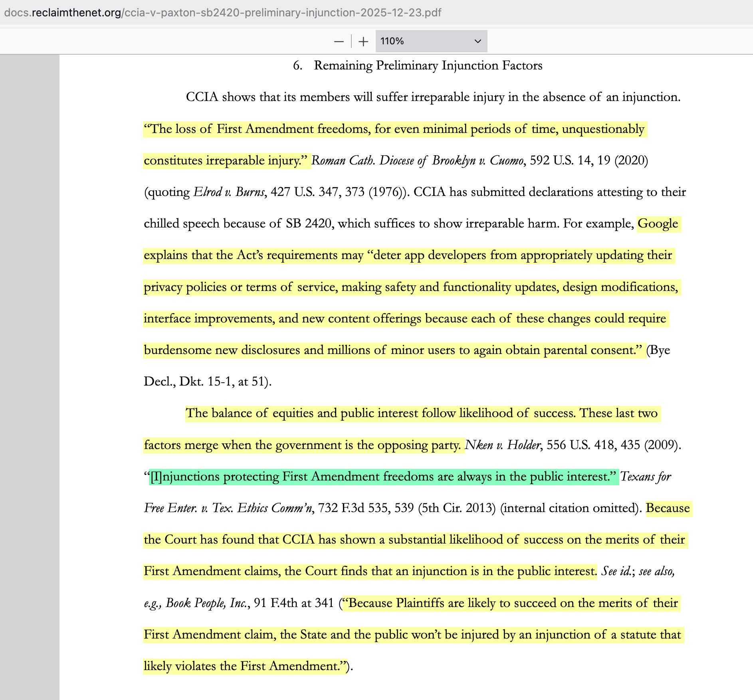The image size is (753, 700).
Task: Click the italic text "Free Enter. v. Tex. Ethics Comm'n"
Action: [228, 508]
